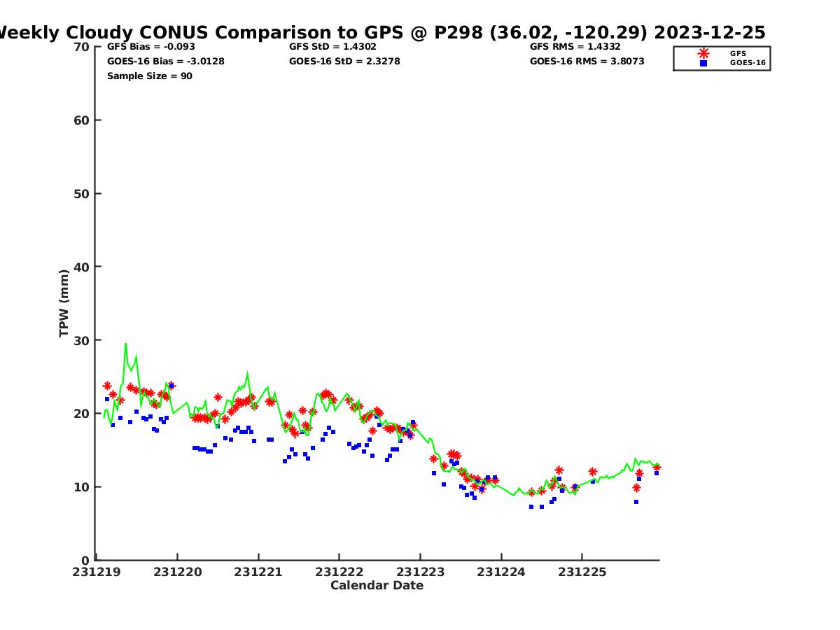
Task: Click the green GPS line peak near 30 mm
Action: (125, 344)
